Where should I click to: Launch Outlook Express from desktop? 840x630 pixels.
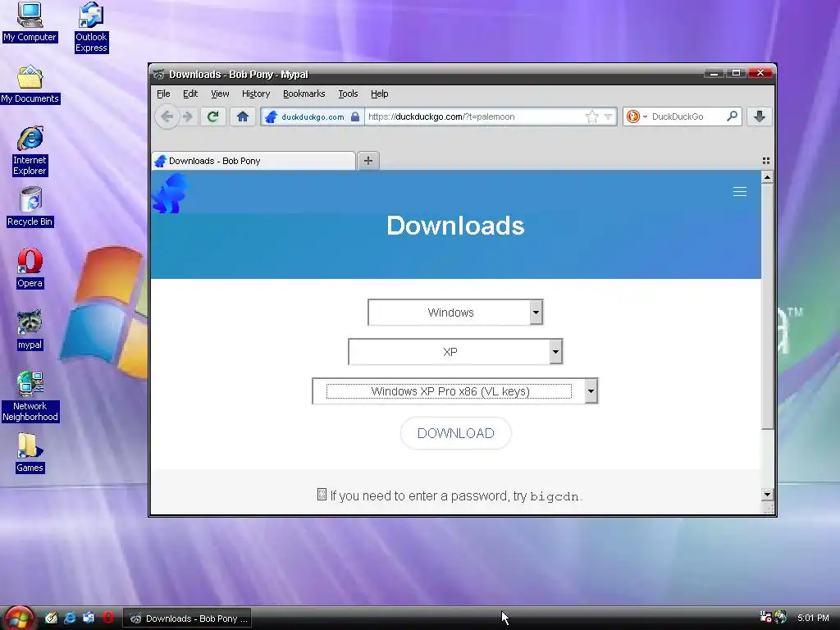91,27
